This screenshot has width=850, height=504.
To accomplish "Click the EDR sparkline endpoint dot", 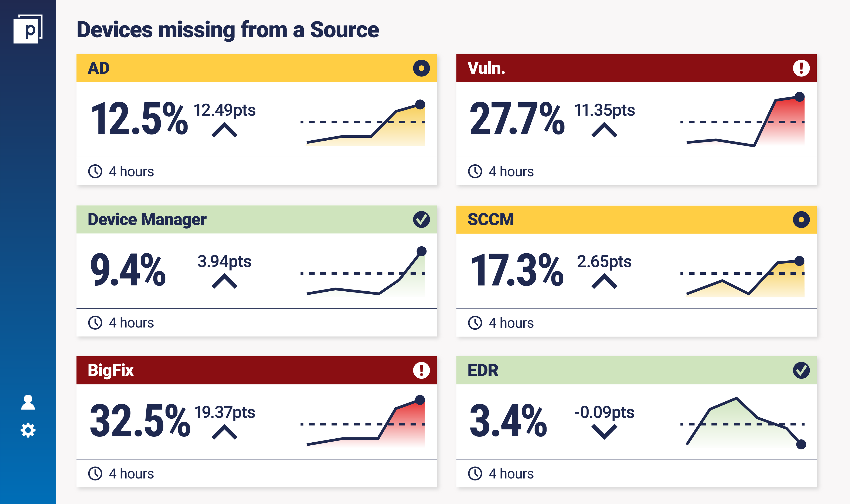I will tap(801, 444).
